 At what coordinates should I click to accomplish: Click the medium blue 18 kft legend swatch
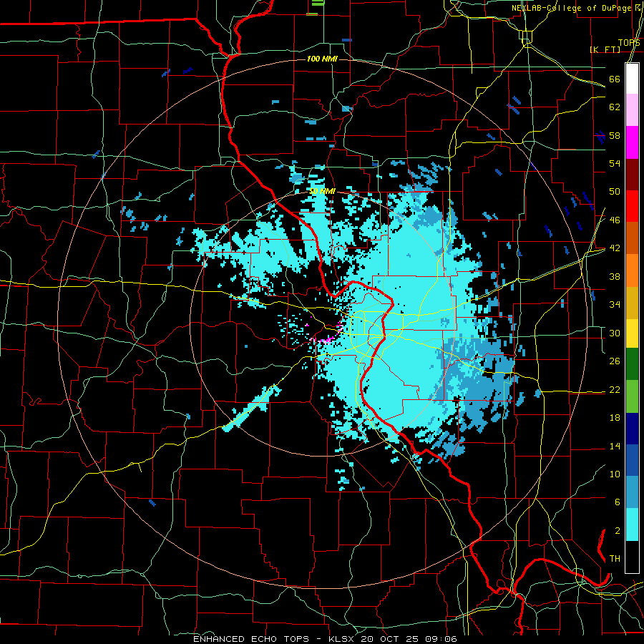pos(632,462)
